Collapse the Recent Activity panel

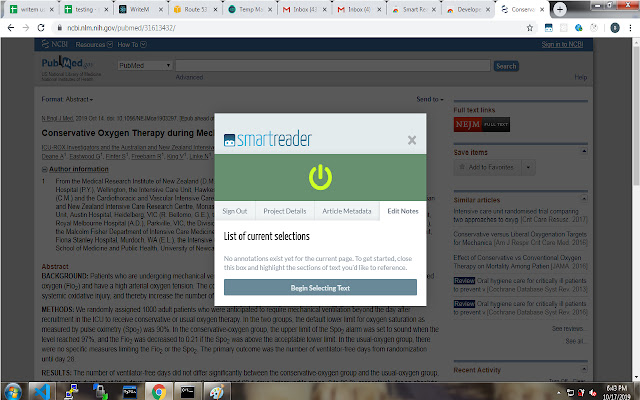point(584,369)
